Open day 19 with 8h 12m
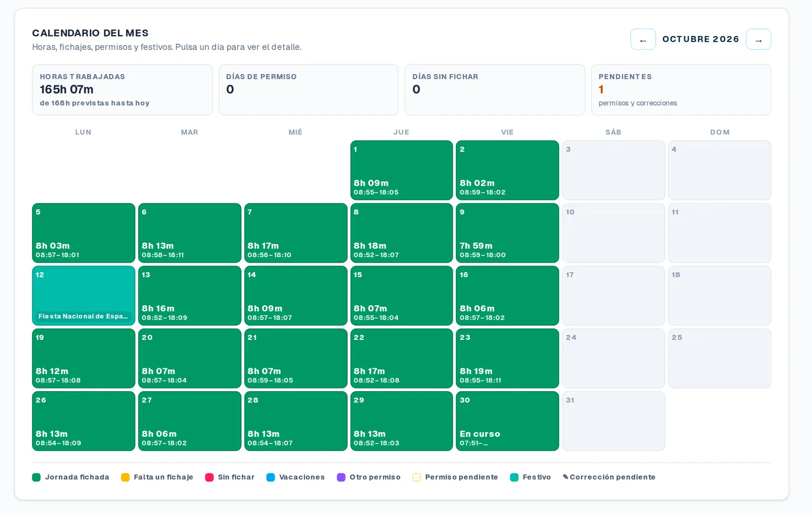 pos(84,359)
